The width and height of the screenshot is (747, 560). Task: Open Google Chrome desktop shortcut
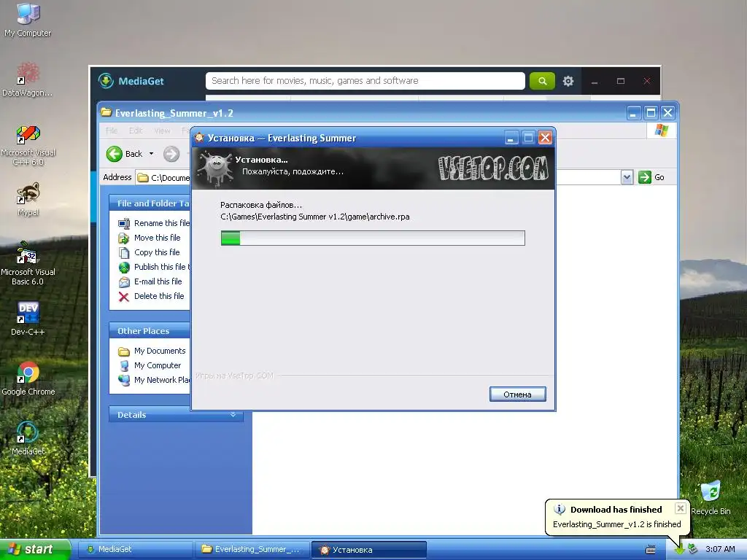pos(28,378)
